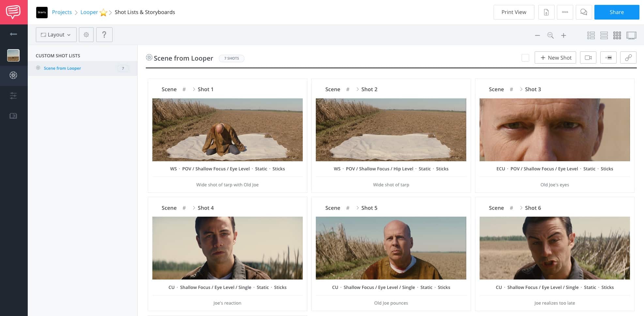644x316 pixels.
Task: Click Shot Lists & Storyboards breadcrumb
Action: (145, 12)
